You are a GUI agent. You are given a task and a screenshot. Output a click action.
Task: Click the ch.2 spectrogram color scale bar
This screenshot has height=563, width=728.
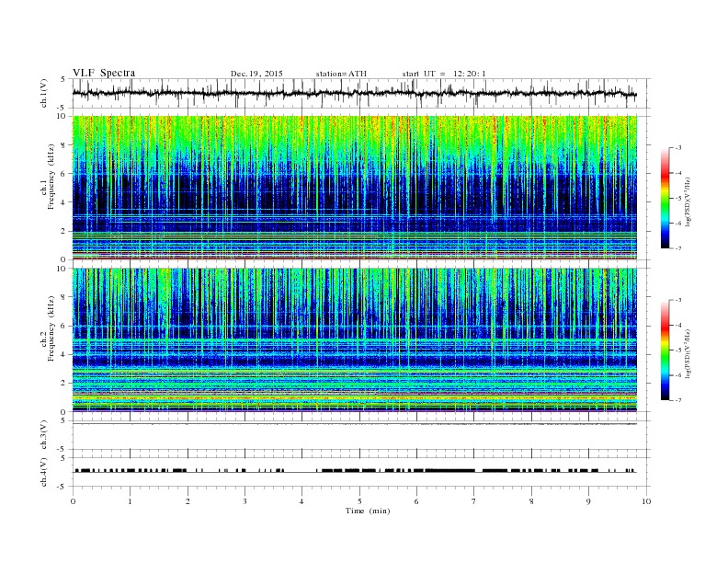pyautogui.click(x=665, y=350)
